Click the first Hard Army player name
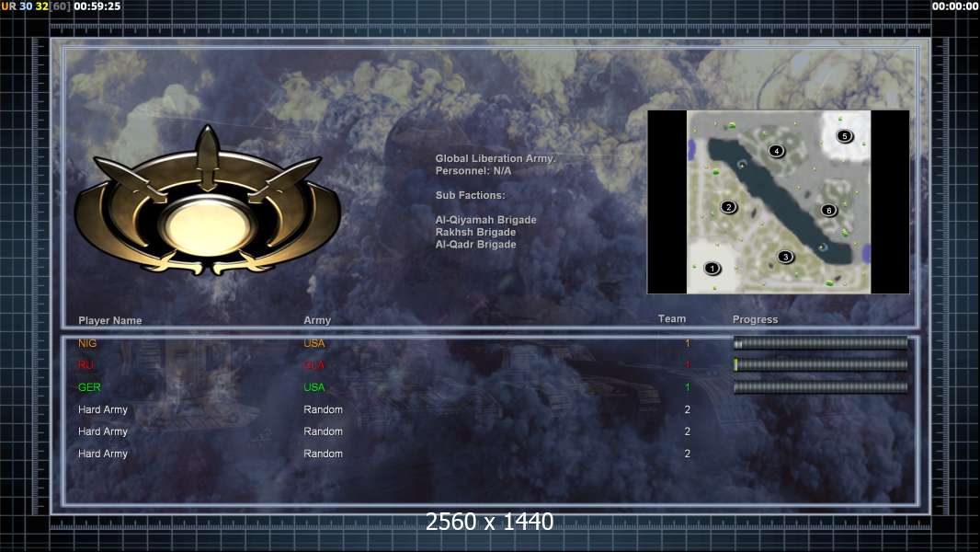 (102, 409)
